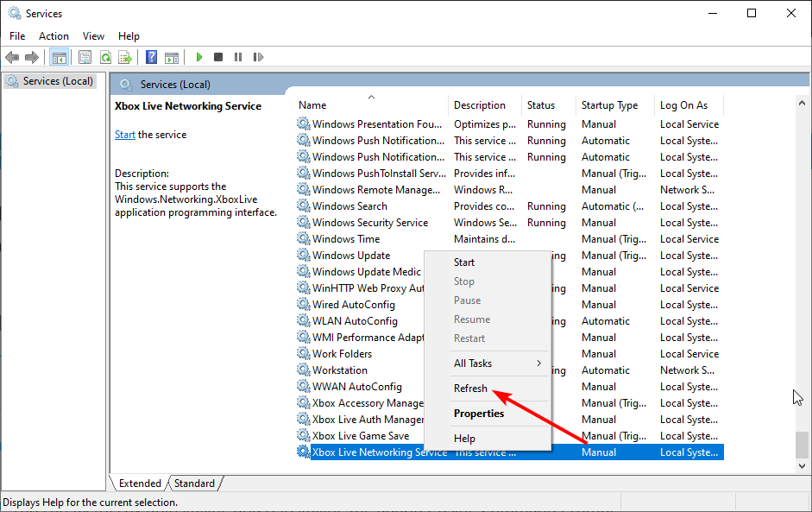812x512 pixels.
Task: Click gear icon beside Windows Time
Action: [x=304, y=238]
